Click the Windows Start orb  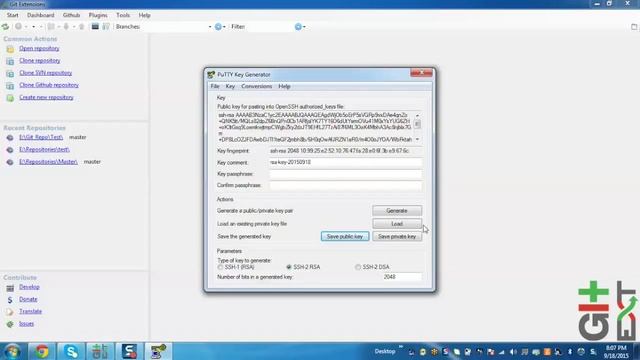(x=13, y=351)
